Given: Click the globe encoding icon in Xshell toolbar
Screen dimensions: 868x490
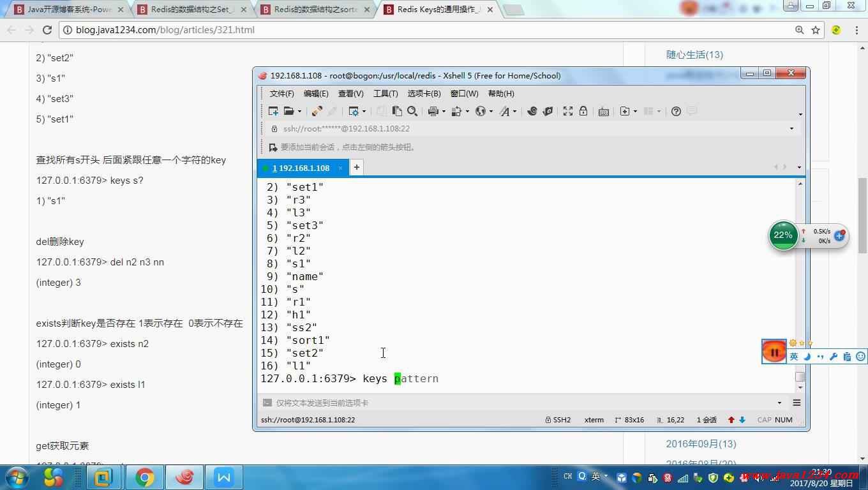Looking at the screenshot, I should pos(481,111).
